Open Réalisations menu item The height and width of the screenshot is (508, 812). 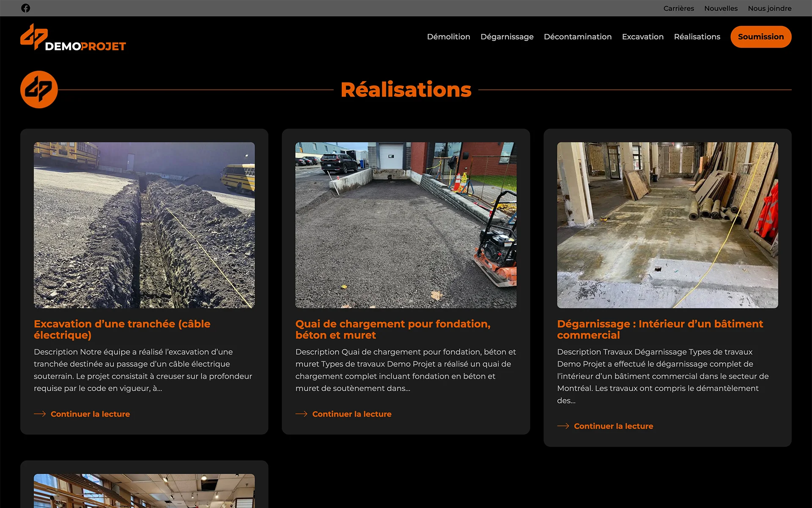[x=697, y=37]
